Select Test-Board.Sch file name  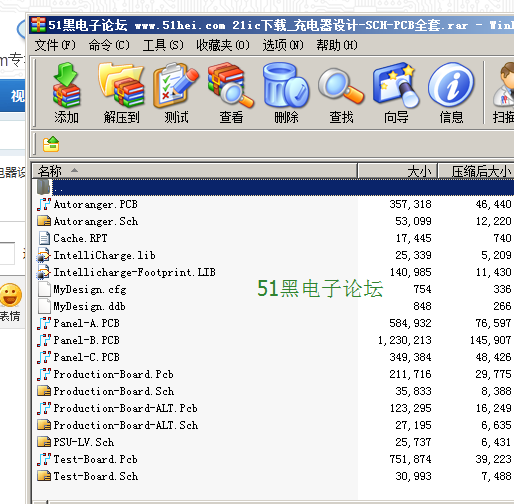(x=96, y=476)
